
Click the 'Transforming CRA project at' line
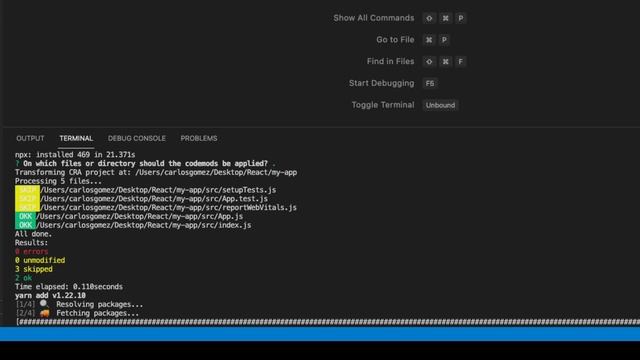pos(156,172)
